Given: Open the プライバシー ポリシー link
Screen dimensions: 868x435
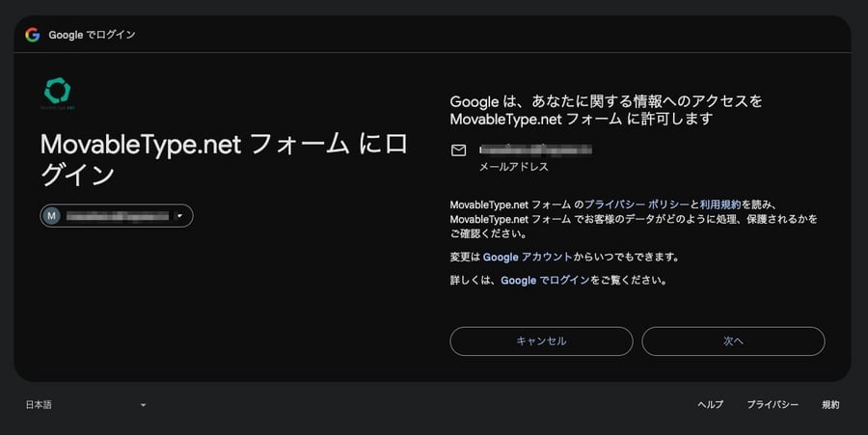Looking at the screenshot, I should (637, 204).
